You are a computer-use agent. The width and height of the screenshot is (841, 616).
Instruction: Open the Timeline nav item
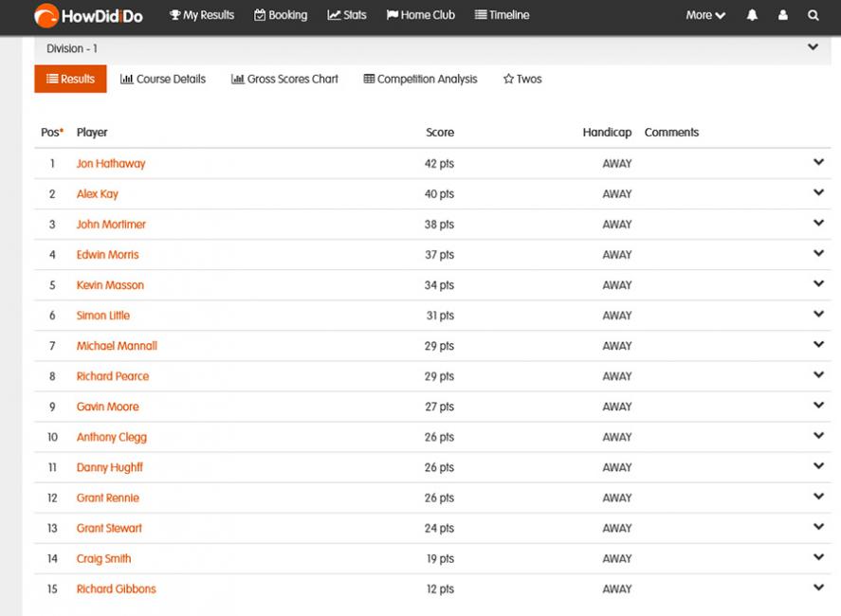[x=502, y=15]
